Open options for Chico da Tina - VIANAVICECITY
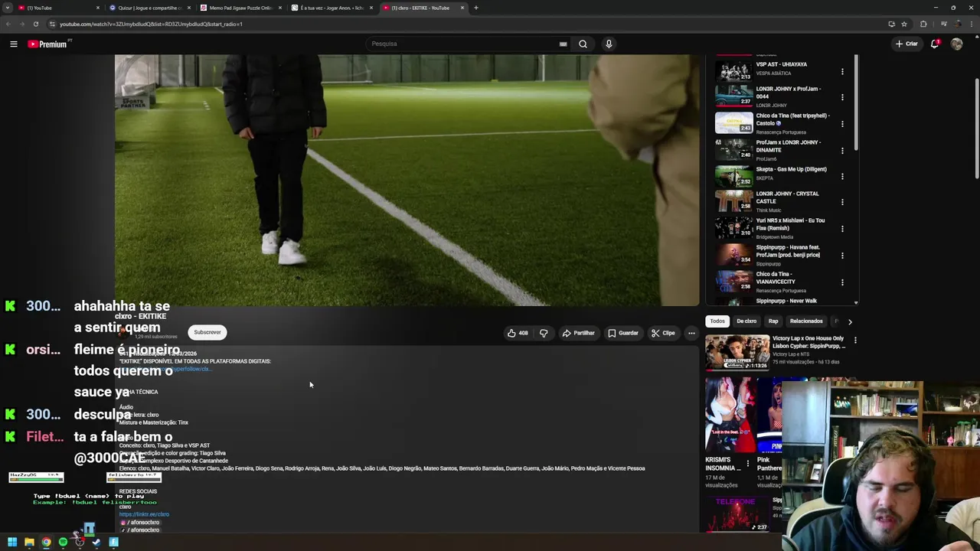980x551 pixels. click(x=842, y=282)
